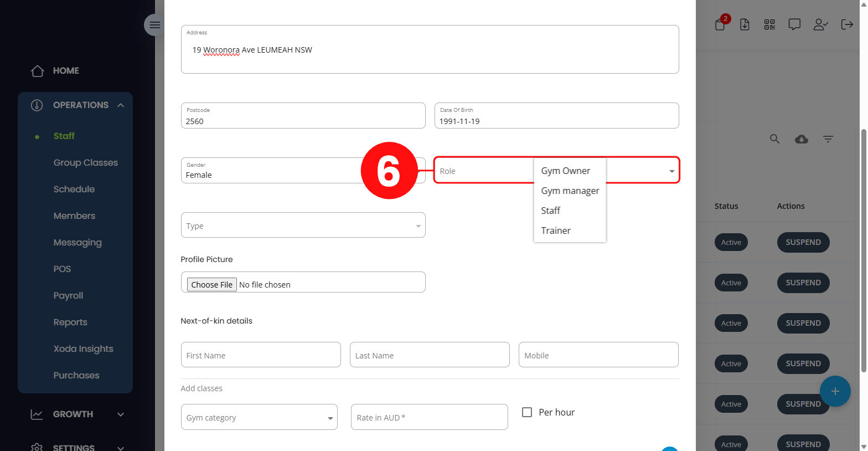The height and width of the screenshot is (451, 868).
Task: Open the QR code scanner icon
Action: click(x=769, y=24)
